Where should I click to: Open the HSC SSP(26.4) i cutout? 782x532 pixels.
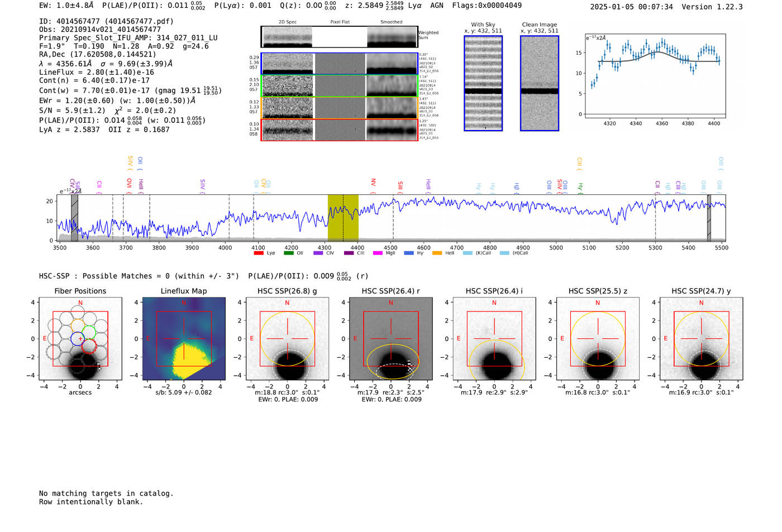click(x=494, y=339)
